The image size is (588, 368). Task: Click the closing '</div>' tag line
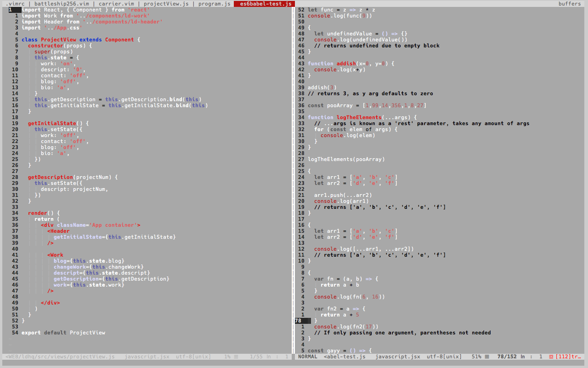coord(51,303)
